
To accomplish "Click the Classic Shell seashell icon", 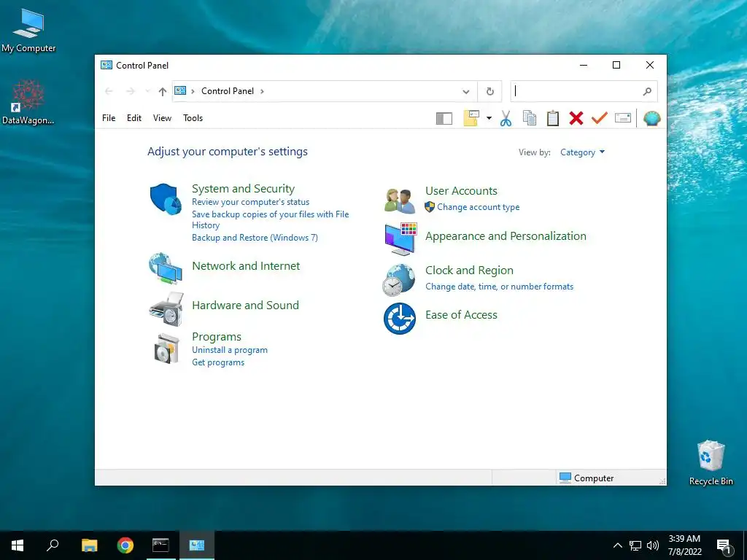I will point(651,118).
